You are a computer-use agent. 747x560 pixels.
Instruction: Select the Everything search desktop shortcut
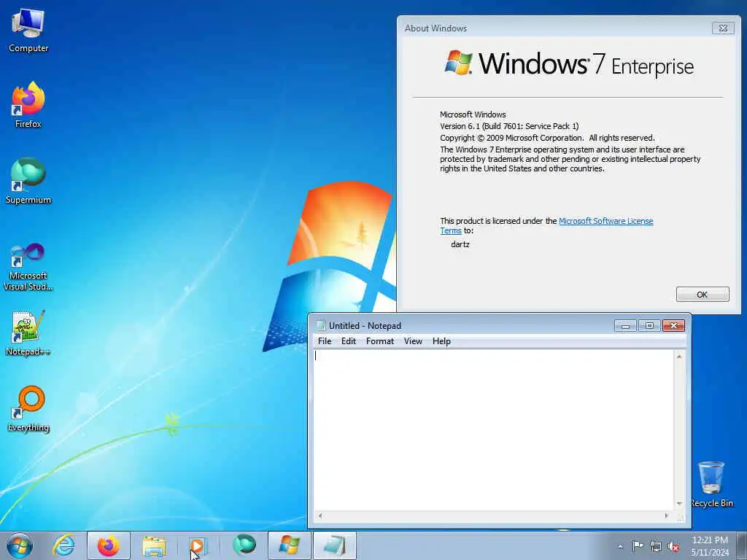[x=28, y=408]
